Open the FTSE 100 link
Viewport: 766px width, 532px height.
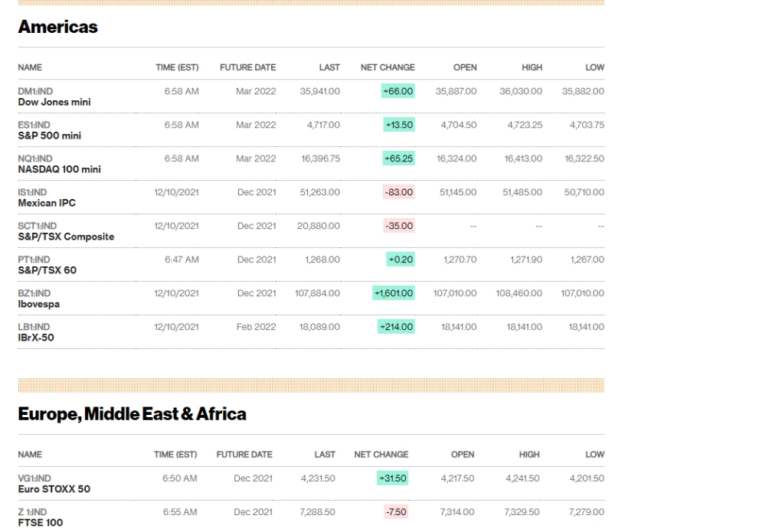coord(41,523)
